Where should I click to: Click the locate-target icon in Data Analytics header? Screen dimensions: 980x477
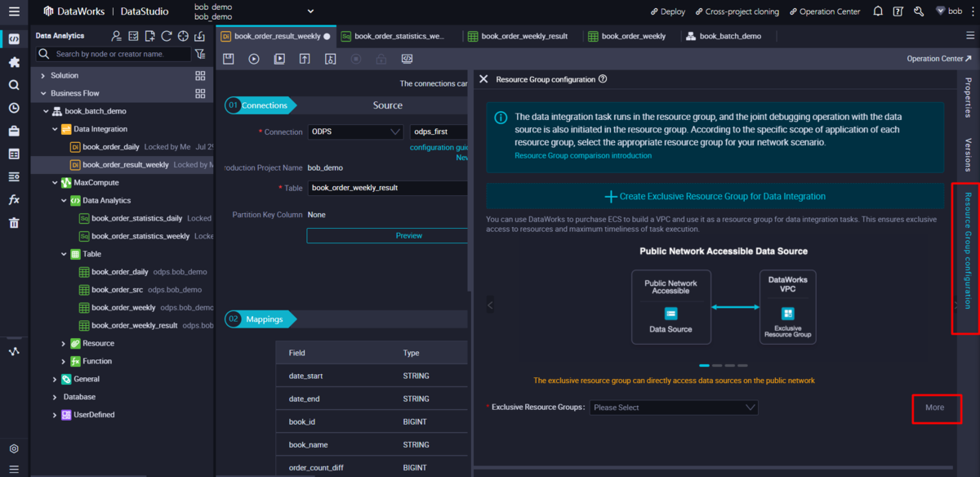tap(183, 36)
